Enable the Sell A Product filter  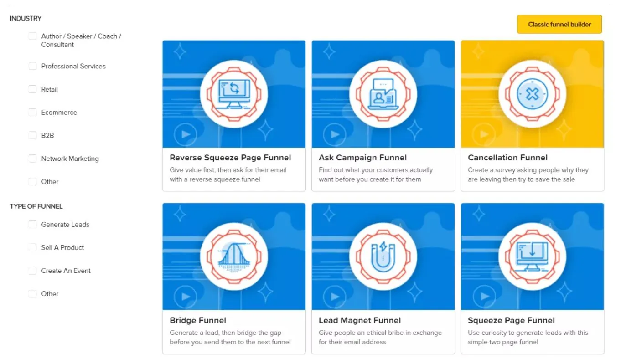[x=32, y=247]
